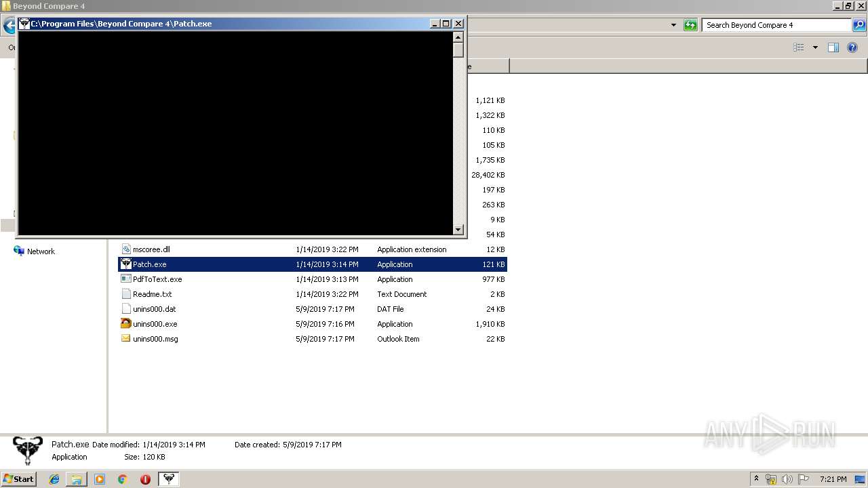Open the More view options dropdown arrow
868x488 pixels.
(815, 47)
